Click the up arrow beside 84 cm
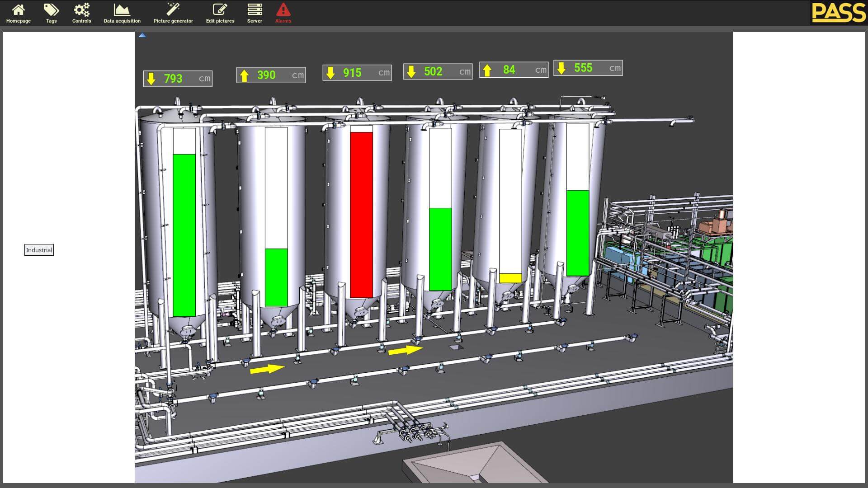The width and height of the screenshot is (868, 488). (x=487, y=70)
